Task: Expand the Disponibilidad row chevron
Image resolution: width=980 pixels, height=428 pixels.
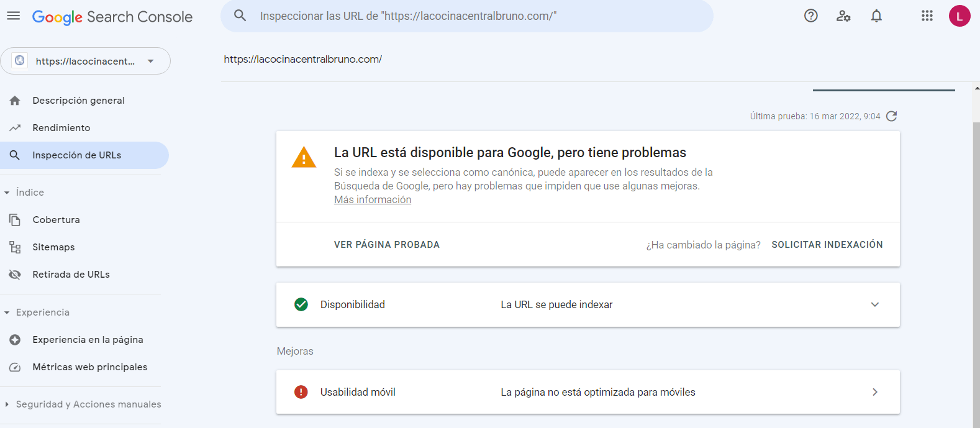Action: pyautogui.click(x=875, y=304)
